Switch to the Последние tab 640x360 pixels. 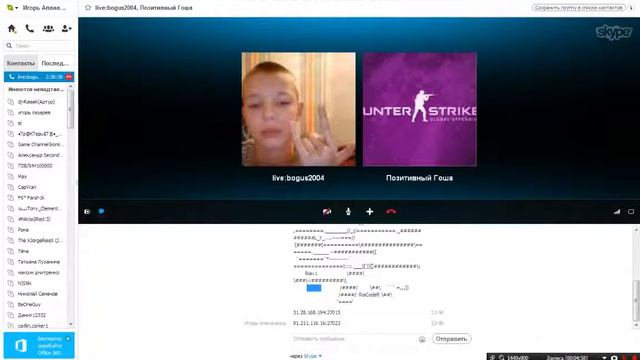[x=55, y=63]
